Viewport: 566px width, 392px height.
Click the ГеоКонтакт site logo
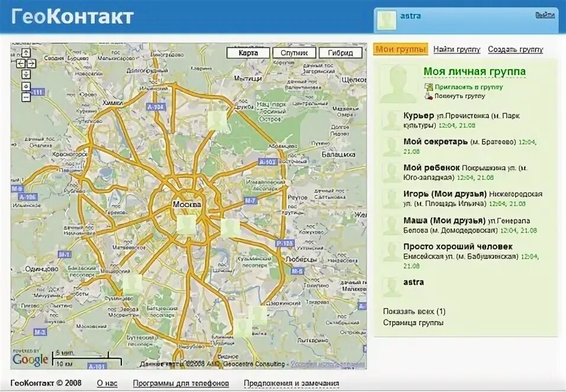click(72, 16)
